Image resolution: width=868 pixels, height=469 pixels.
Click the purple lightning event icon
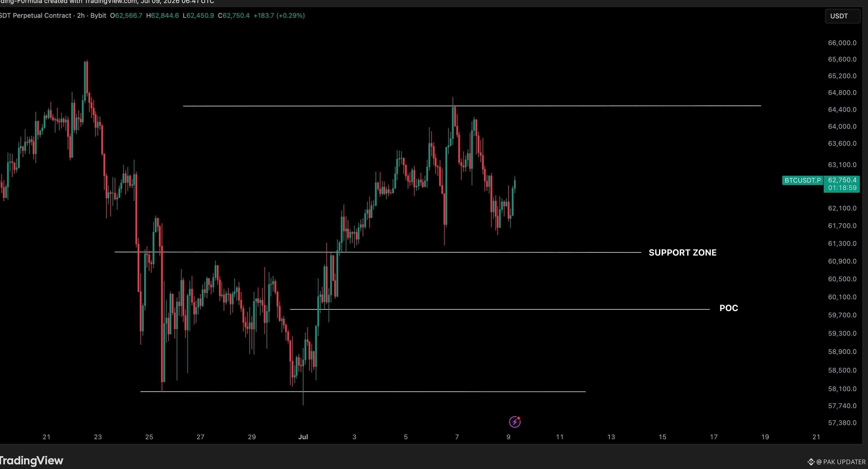(x=515, y=422)
